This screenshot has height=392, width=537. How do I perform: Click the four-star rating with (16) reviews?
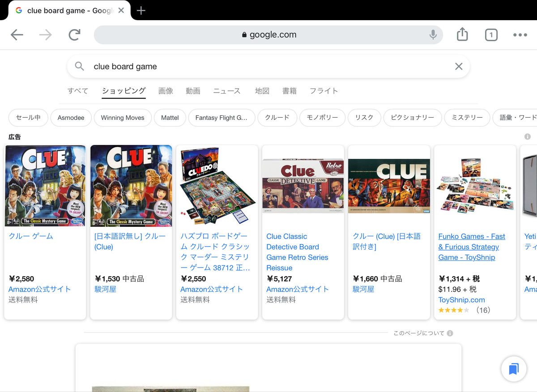464,310
